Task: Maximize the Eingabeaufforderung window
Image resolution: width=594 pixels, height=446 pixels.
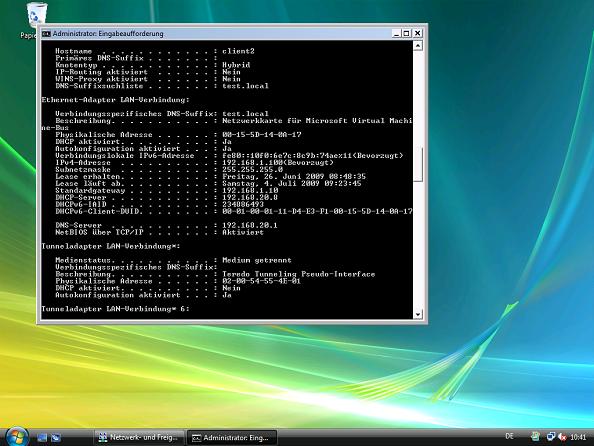Action: tap(406, 33)
